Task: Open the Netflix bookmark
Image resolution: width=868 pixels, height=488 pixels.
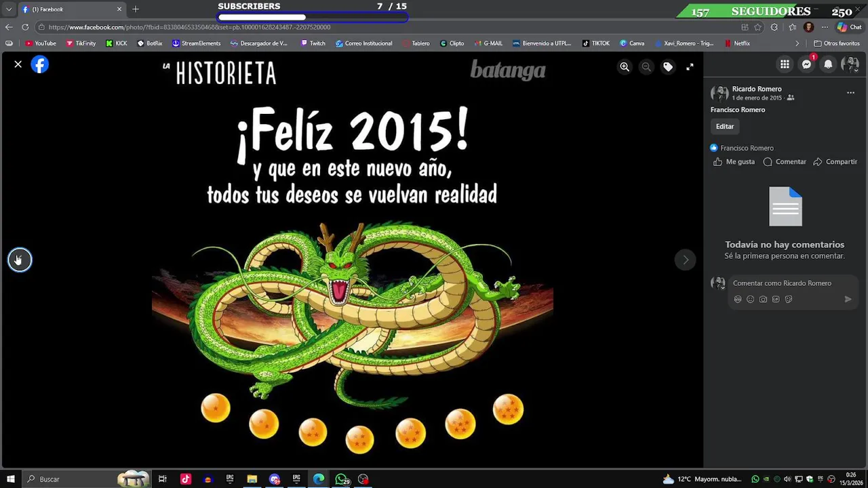Action: (x=737, y=43)
